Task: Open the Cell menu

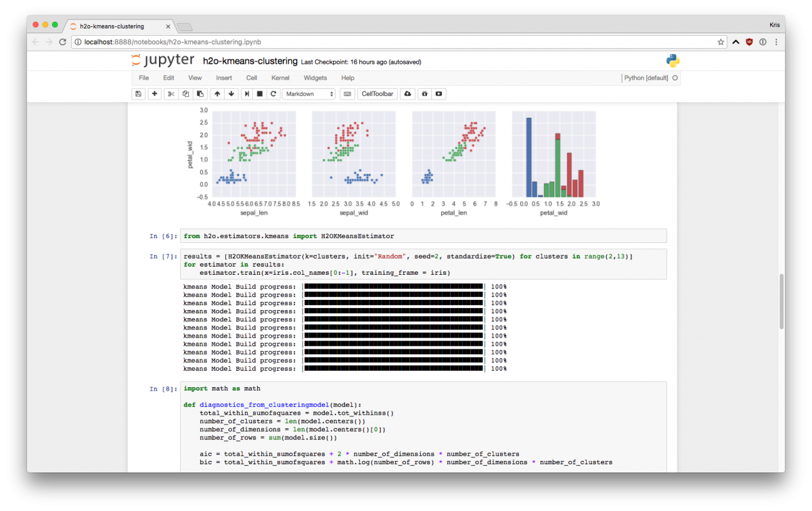Action: click(x=252, y=78)
